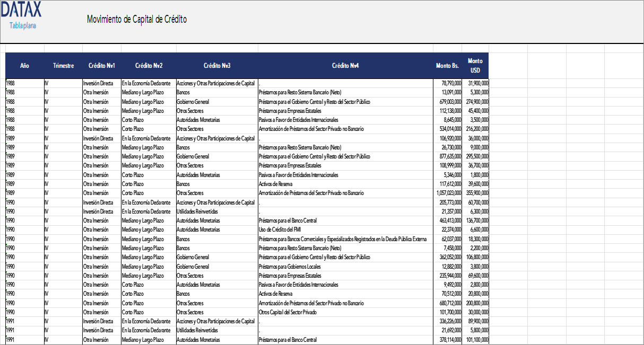This screenshot has width=644, height=345.
Task: Click Utilidades Reinvertidas in the 21,357,000 row
Action: pos(217,211)
